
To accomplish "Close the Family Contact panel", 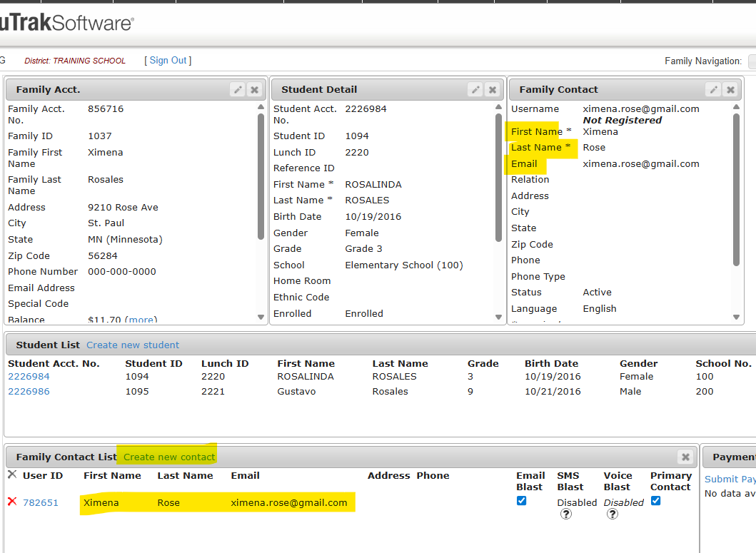I will coord(730,89).
